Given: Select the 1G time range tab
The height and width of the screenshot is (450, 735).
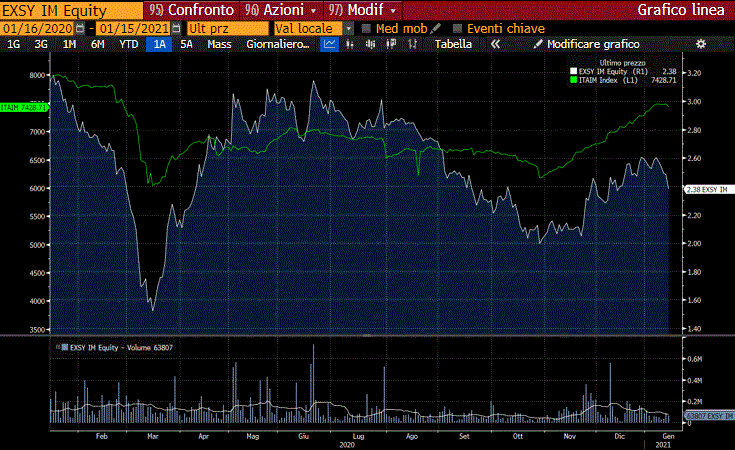Looking at the screenshot, I should 13,44.
